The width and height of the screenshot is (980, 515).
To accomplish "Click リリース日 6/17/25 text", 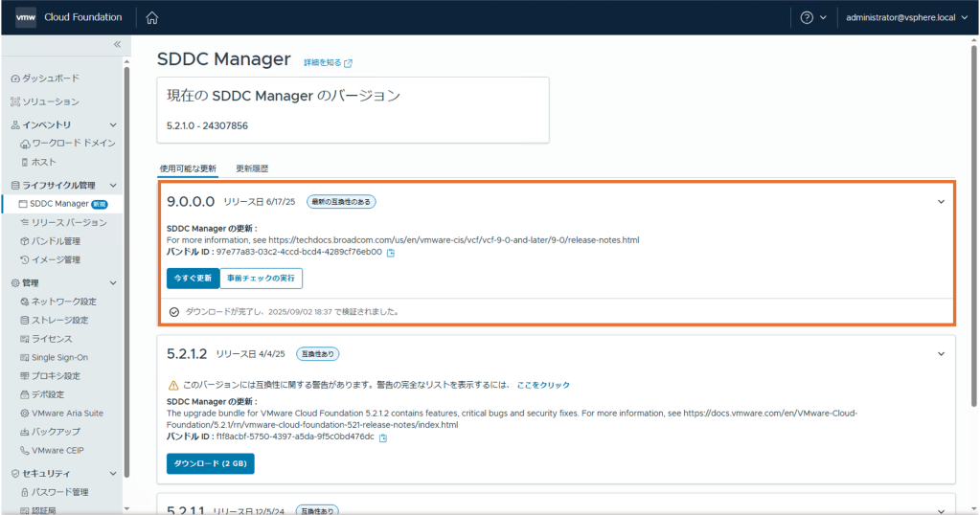I will (x=260, y=202).
